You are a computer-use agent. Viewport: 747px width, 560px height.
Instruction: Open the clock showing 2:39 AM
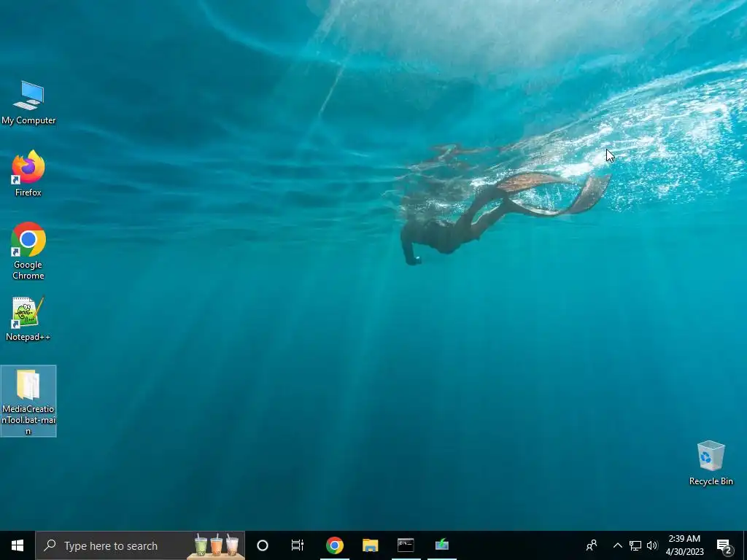point(684,545)
